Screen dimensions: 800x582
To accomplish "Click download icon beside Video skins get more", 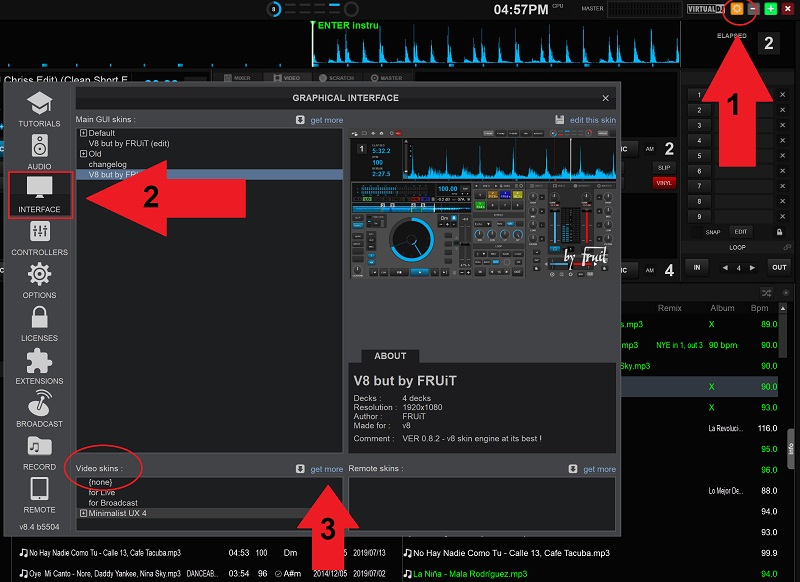I will pos(300,469).
